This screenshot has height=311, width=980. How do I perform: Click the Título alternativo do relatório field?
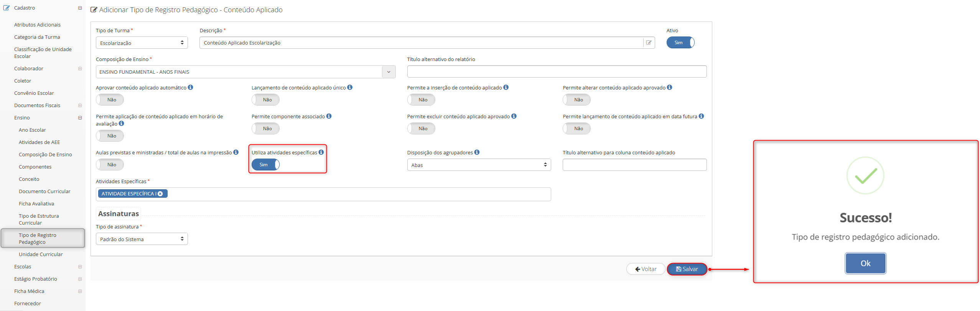point(557,71)
